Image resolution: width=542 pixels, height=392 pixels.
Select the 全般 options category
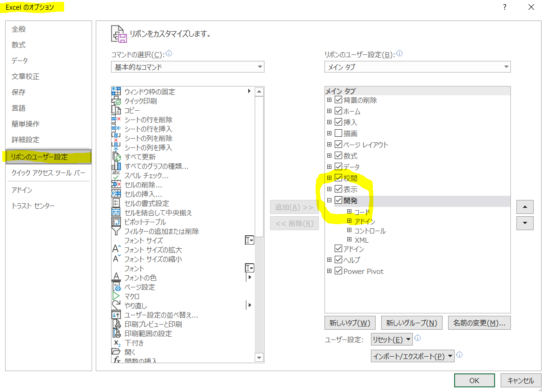(x=48, y=29)
